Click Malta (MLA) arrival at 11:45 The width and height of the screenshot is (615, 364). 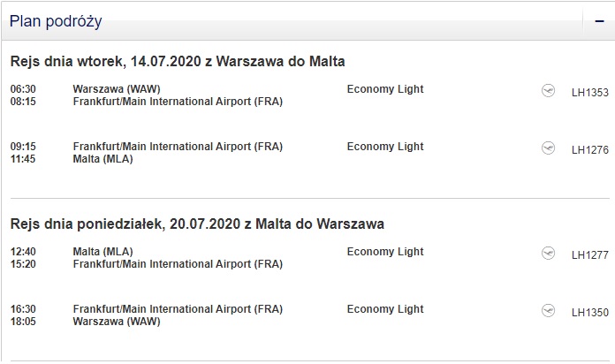click(102, 159)
